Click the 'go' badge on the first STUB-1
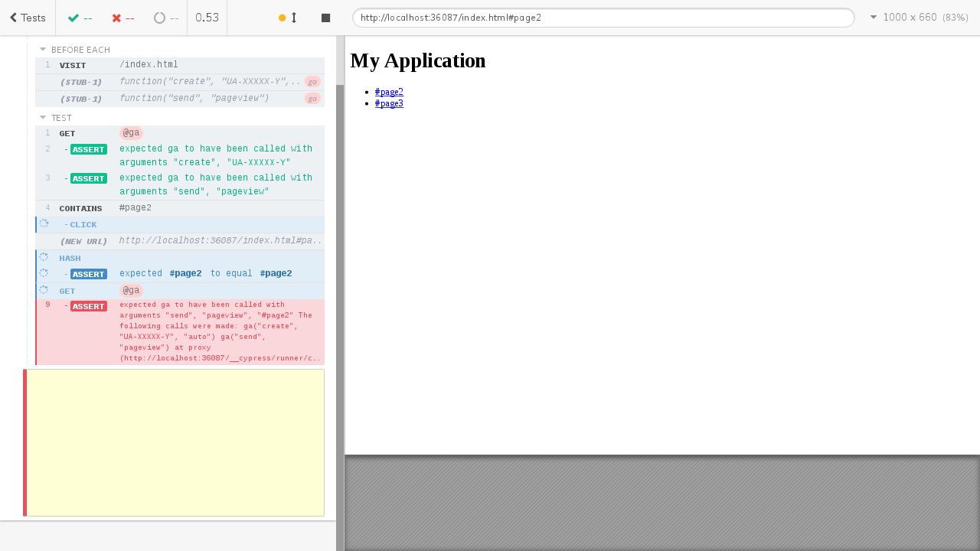 coord(312,81)
